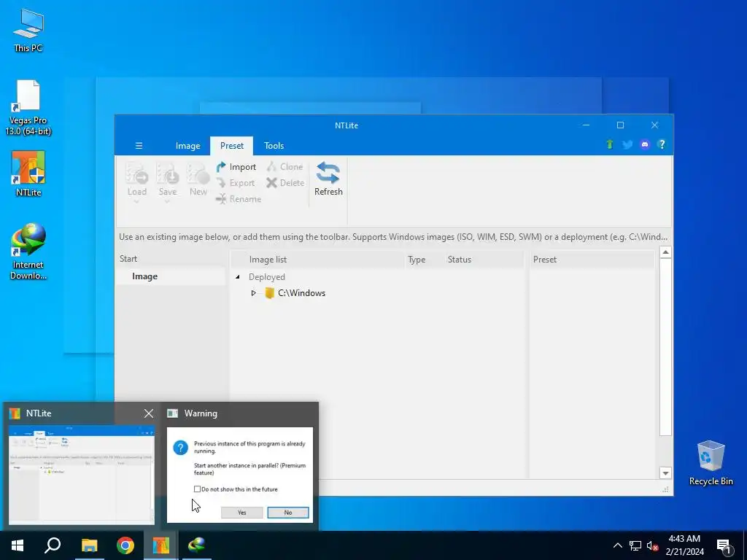Open the help question mark icon

[x=662, y=144]
